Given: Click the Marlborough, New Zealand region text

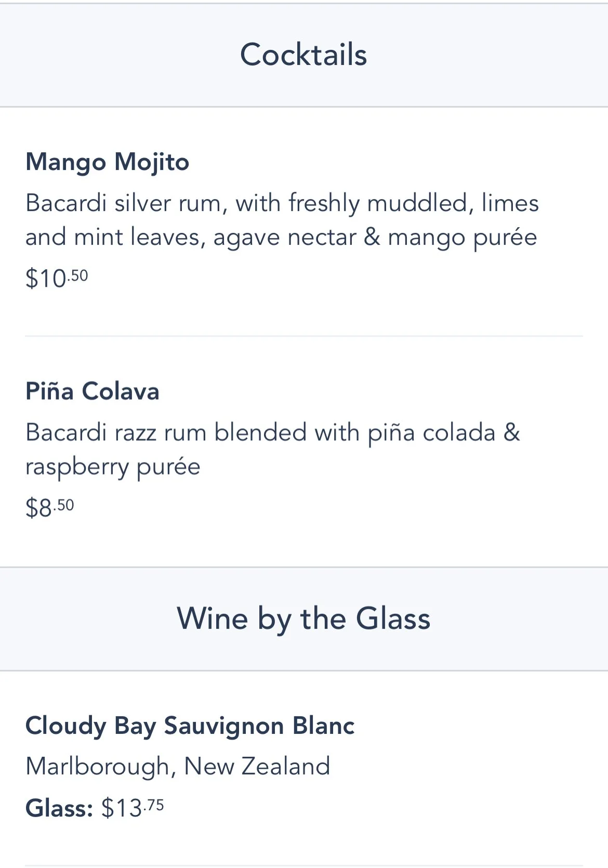Looking at the screenshot, I should click(178, 766).
